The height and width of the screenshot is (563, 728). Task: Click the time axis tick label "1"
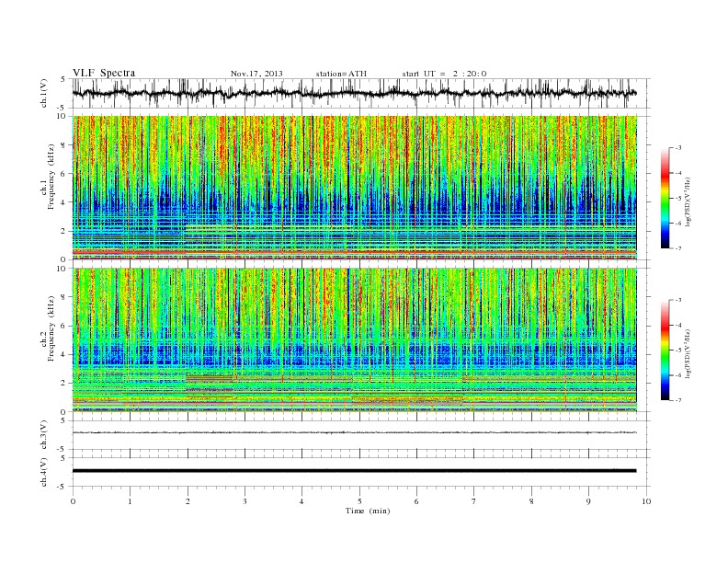[x=130, y=501]
